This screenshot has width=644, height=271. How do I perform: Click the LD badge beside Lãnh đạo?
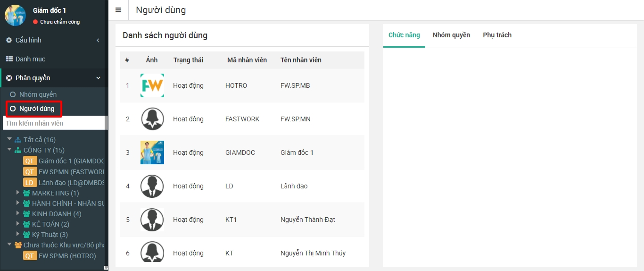pos(30,182)
